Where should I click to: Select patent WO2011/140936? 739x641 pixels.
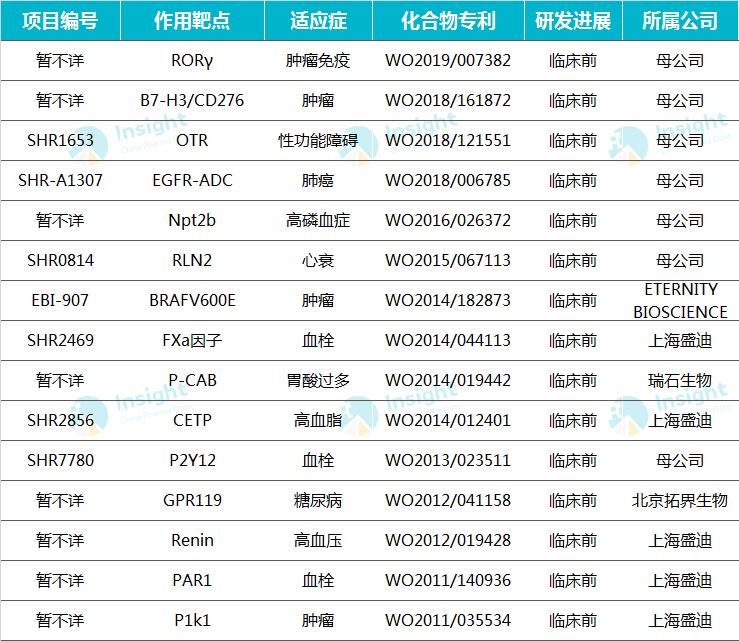point(448,581)
